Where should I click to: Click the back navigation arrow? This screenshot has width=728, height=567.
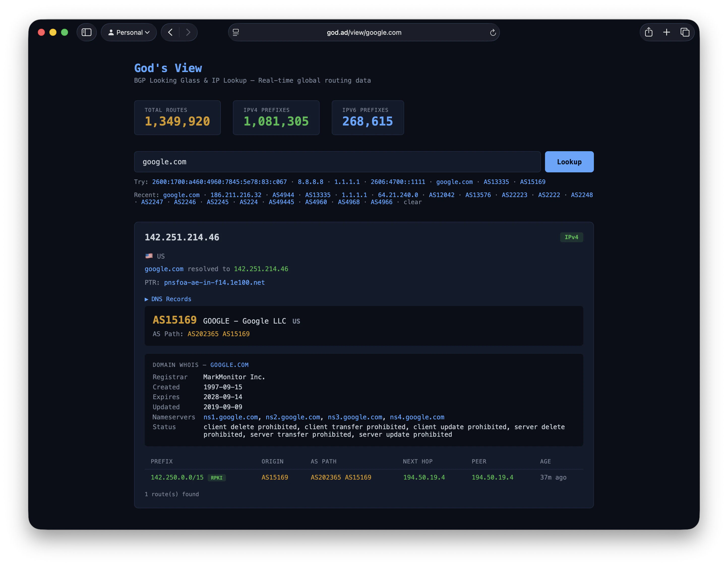tap(170, 32)
